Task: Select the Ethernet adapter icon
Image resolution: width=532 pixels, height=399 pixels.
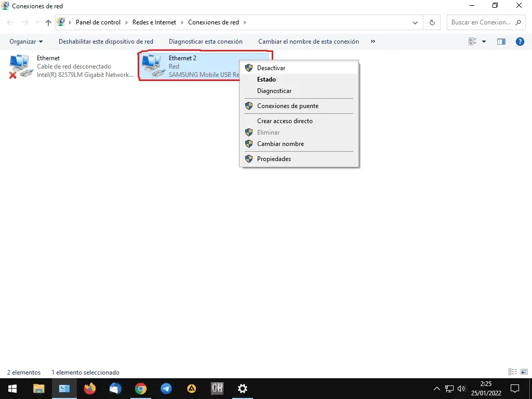Action: (21, 66)
